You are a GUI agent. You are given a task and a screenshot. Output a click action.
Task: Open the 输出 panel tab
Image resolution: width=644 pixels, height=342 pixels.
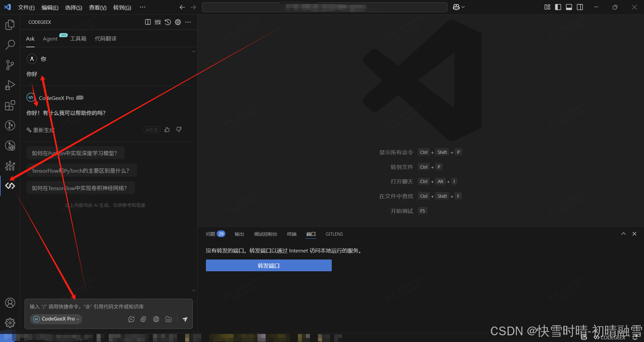[x=239, y=234]
